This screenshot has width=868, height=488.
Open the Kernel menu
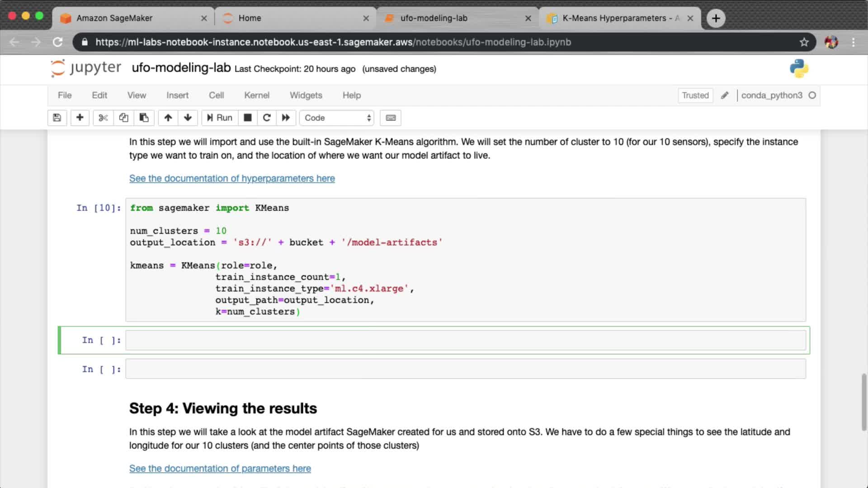click(256, 95)
